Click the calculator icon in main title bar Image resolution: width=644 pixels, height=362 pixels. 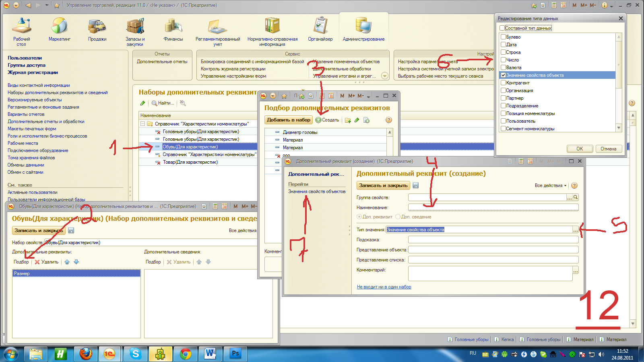pyautogui.click(x=554, y=5)
